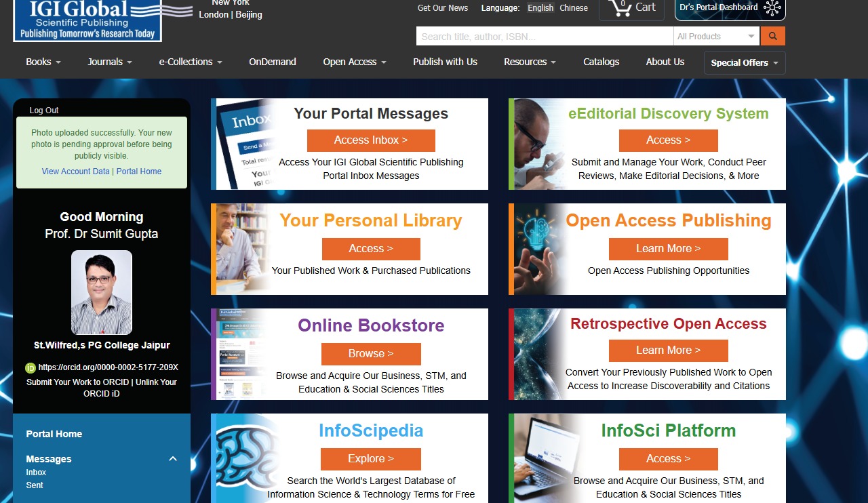This screenshot has width=868, height=503.
Task: Open the shopping cart icon
Action: point(620,7)
